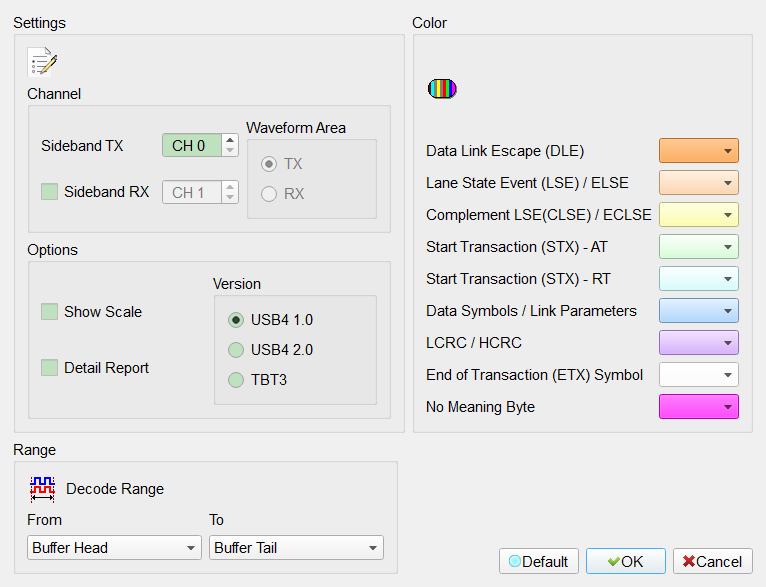The width and height of the screenshot is (766, 587).
Task: Click the Cancel button
Action: click(x=713, y=561)
